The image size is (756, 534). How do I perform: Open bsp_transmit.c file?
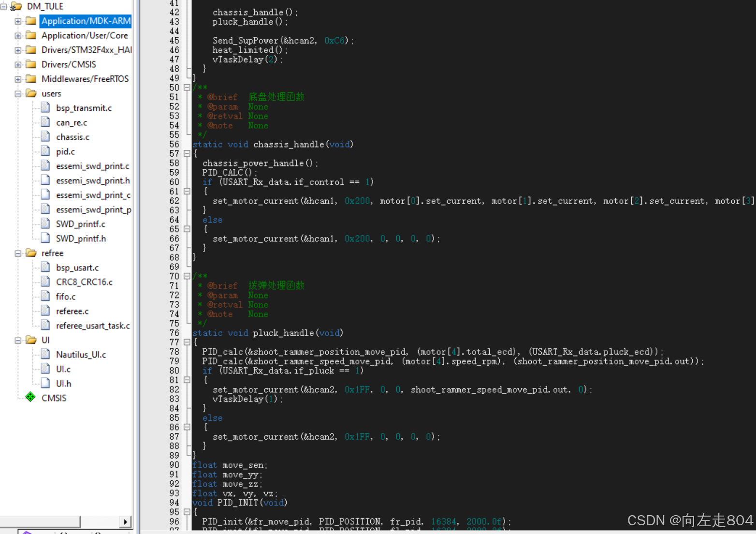pos(84,108)
